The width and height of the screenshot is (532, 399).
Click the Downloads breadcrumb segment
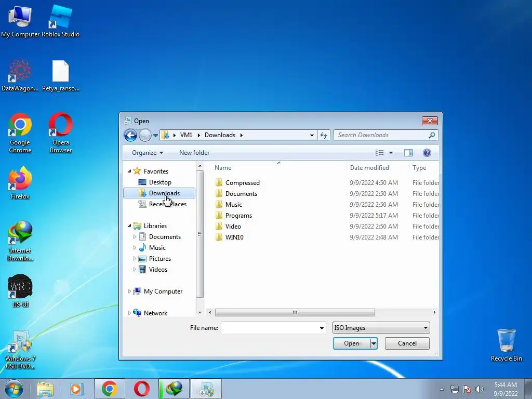coord(220,135)
